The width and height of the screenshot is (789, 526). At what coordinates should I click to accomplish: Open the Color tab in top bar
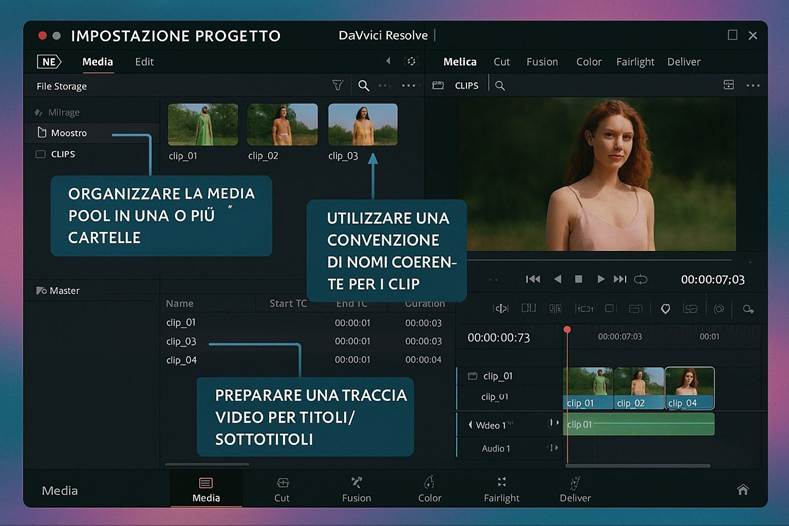[x=589, y=62]
